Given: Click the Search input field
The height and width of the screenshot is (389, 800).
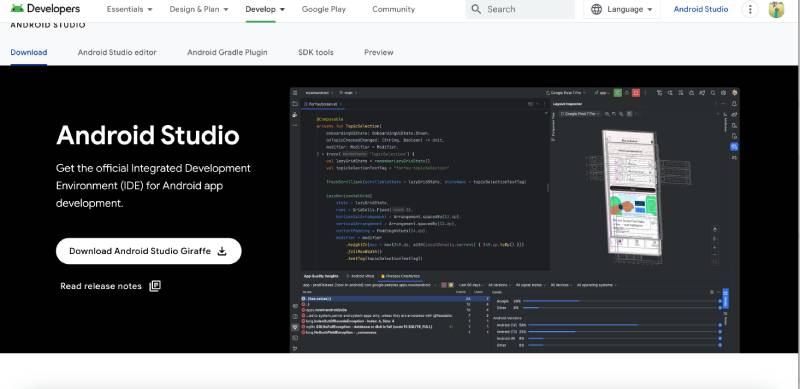Looking at the screenshot, I should tap(520, 9).
